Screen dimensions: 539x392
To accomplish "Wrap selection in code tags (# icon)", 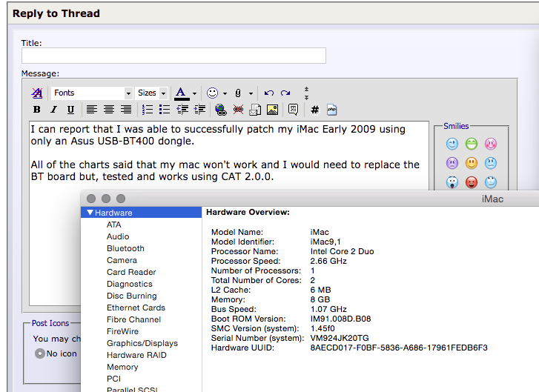I will (x=314, y=110).
